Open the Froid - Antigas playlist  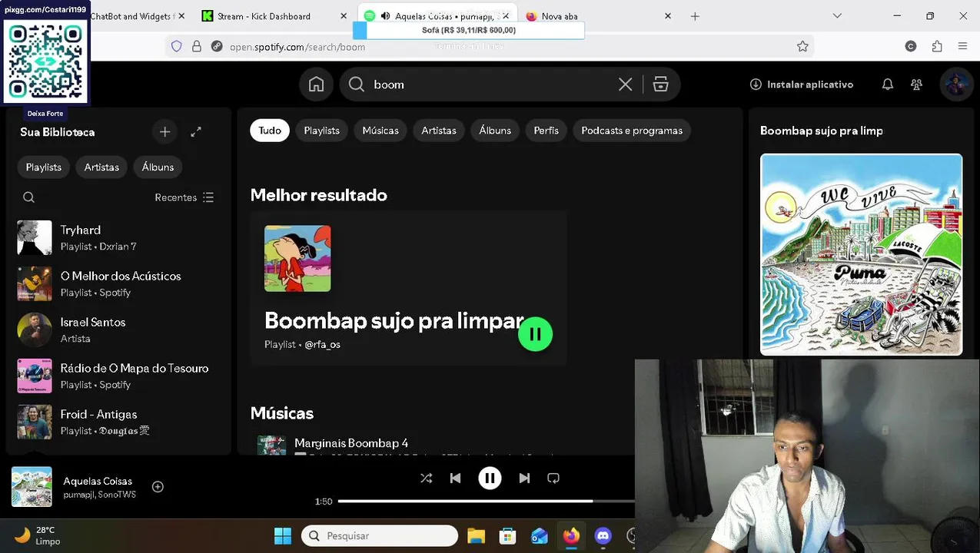[x=117, y=422]
